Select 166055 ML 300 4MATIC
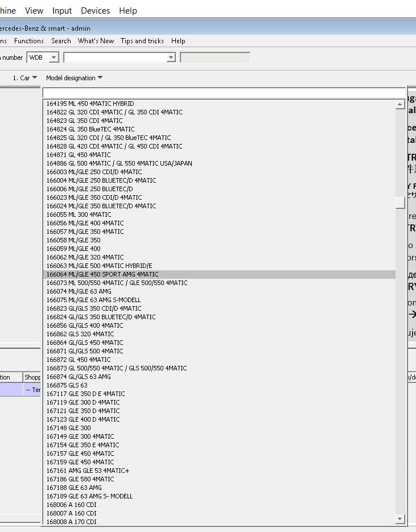This screenshot has height=532, width=416. coord(219,215)
